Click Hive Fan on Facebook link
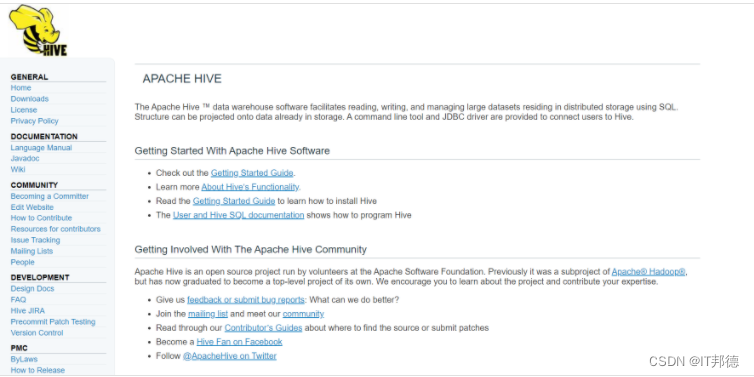This screenshot has height=377, width=754. (x=239, y=342)
